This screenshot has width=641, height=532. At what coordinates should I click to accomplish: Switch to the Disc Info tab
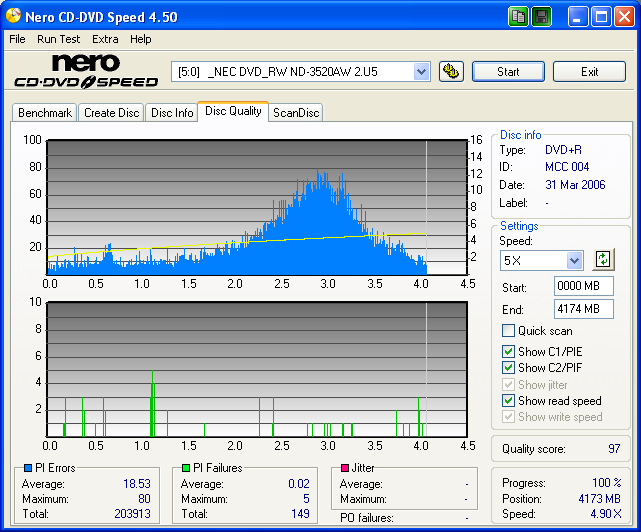point(172,113)
